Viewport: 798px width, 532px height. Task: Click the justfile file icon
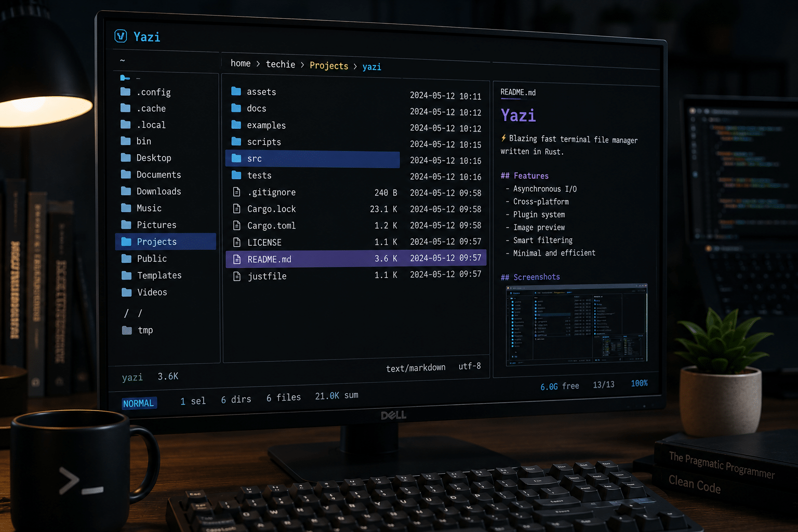(237, 276)
